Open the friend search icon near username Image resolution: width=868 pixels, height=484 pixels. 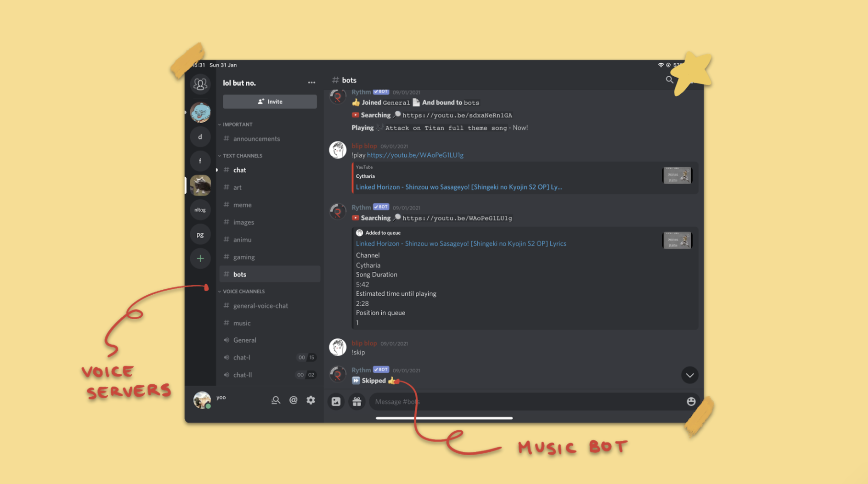click(275, 400)
